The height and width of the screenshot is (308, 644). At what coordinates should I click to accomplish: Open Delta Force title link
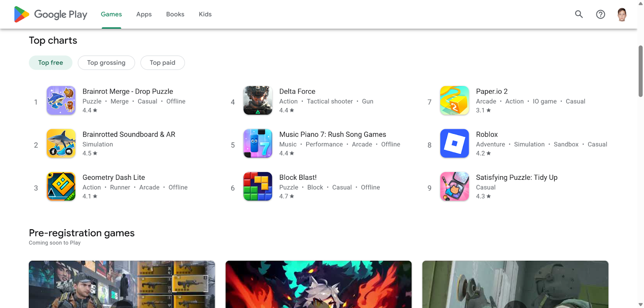click(297, 92)
